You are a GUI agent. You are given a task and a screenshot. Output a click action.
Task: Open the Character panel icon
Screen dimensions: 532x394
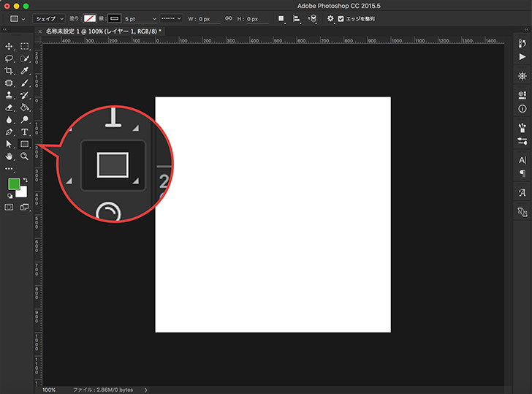[x=522, y=160]
